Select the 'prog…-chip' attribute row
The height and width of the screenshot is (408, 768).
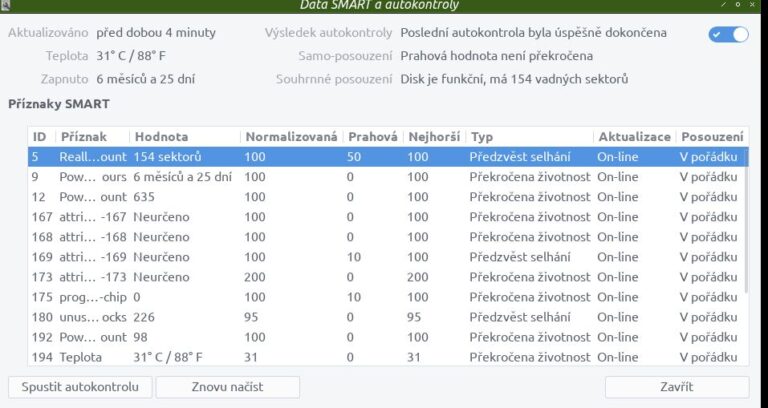(x=386, y=297)
